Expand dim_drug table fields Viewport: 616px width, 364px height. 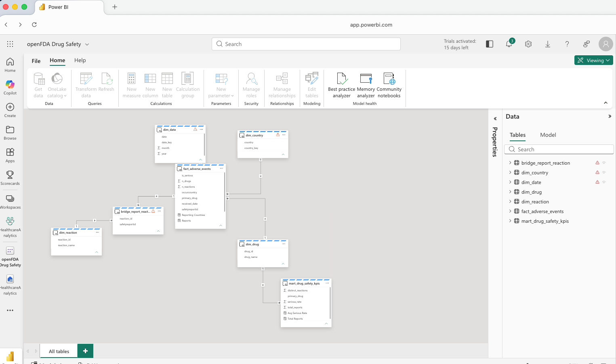pyautogui.click(x=510, y=192)
